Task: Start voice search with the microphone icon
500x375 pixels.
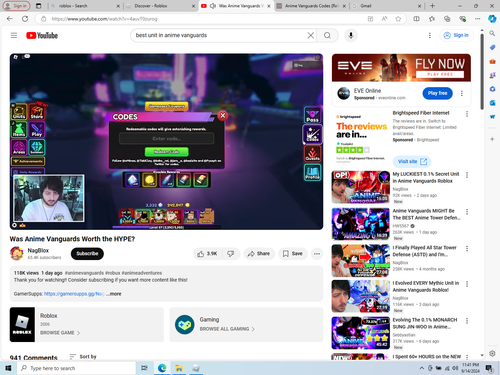Action: tap(351, 35)
